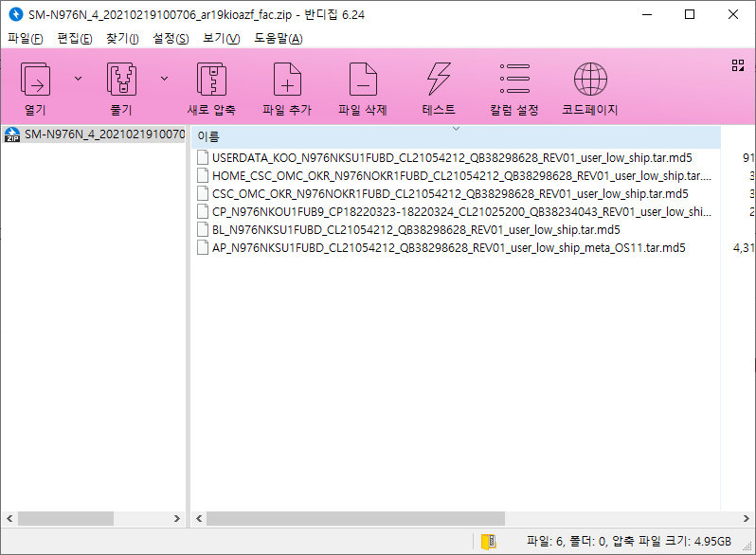Select the SM-N976N zip root in the tree
The image size is (756, 555).
pos(95,134)
